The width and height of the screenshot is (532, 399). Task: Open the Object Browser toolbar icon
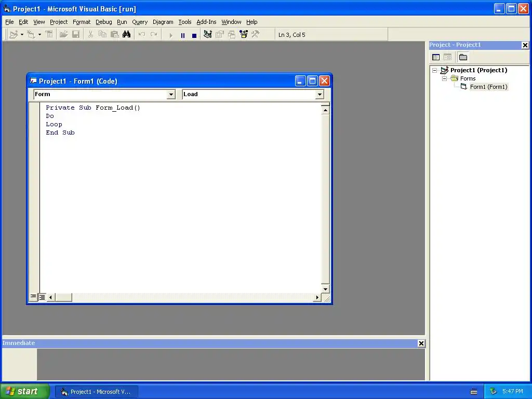coord(244,35)
